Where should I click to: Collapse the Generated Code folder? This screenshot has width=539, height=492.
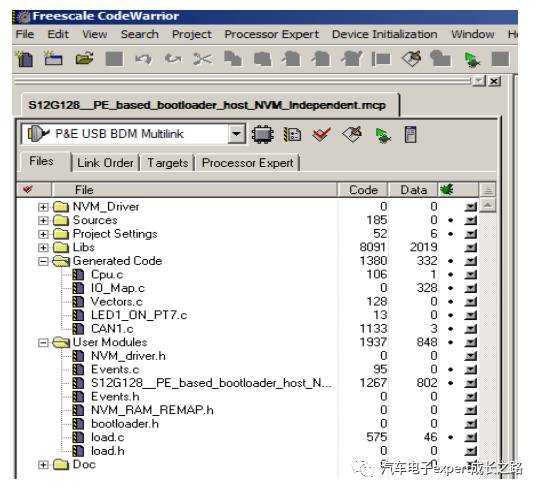(43, 261)
